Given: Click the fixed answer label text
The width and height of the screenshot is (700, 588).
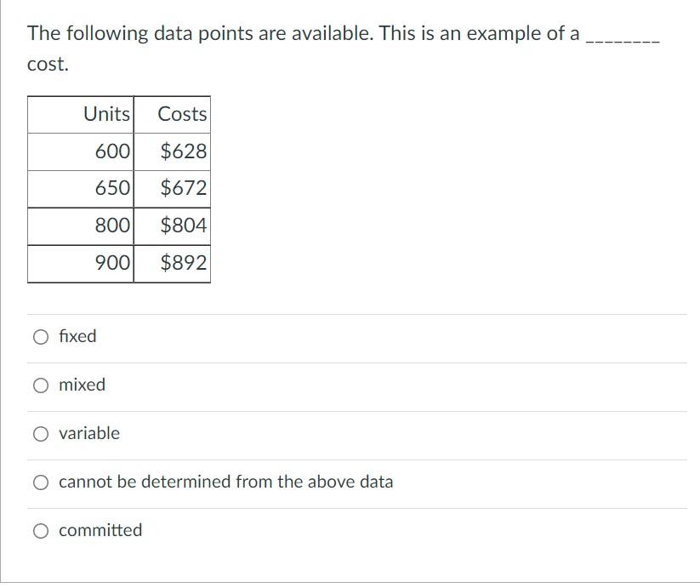Looking at the screenshot, I should click(77, 336).
